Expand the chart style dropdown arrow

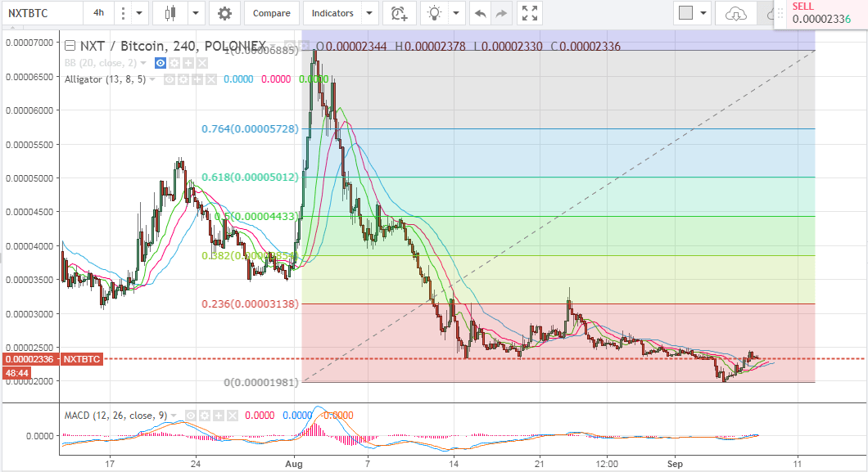tap(196, 13)
